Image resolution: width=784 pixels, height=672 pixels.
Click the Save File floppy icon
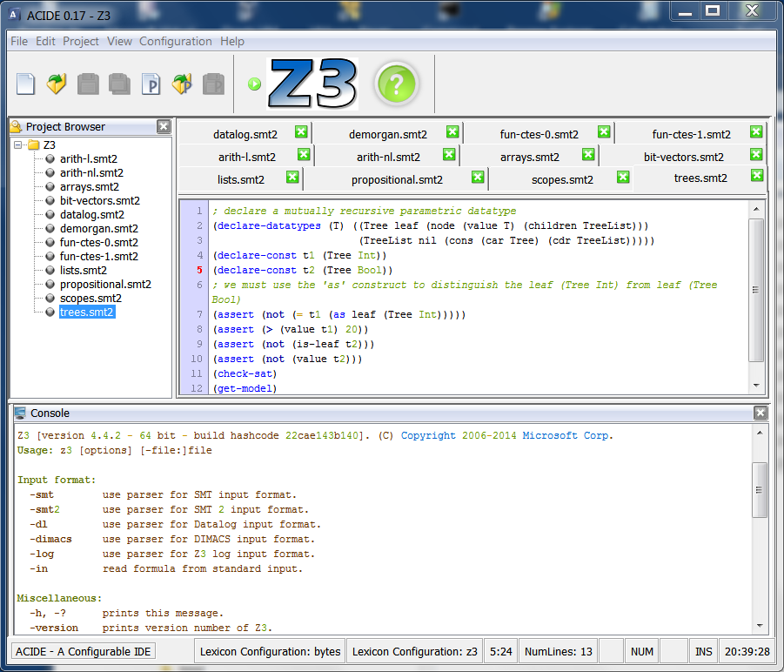click(88, 84)
